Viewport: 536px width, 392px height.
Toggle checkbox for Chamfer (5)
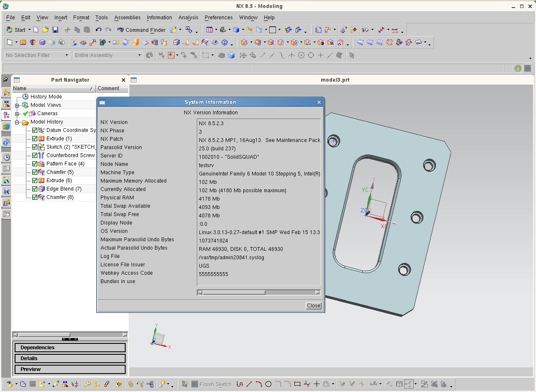(x=35, y=172)
